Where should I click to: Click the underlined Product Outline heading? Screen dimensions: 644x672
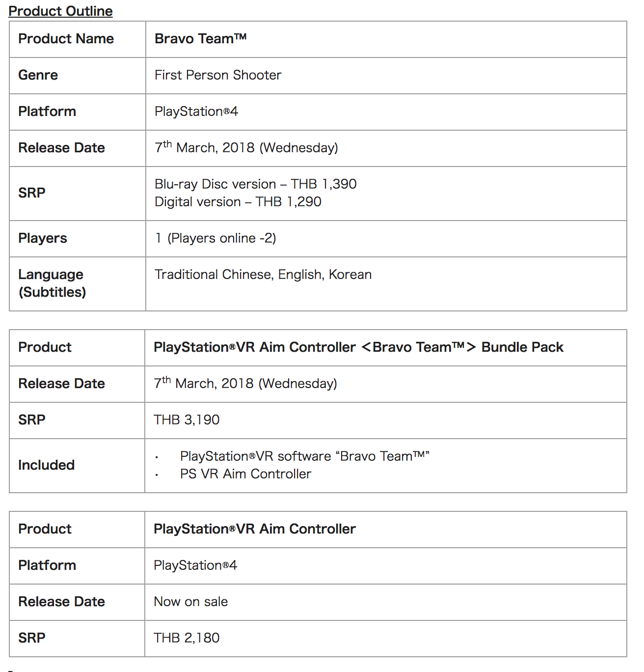(60, 11)
